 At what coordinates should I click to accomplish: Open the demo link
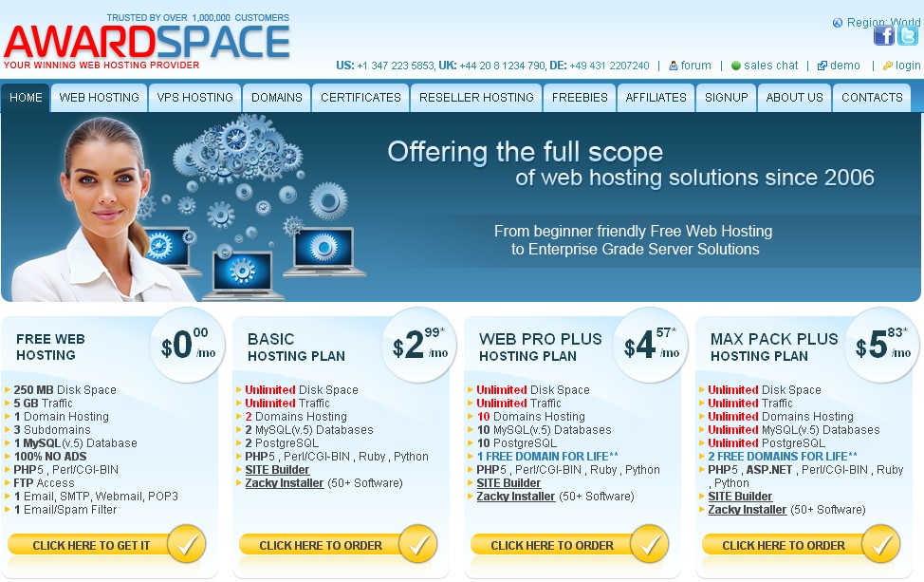coord(845,66)
